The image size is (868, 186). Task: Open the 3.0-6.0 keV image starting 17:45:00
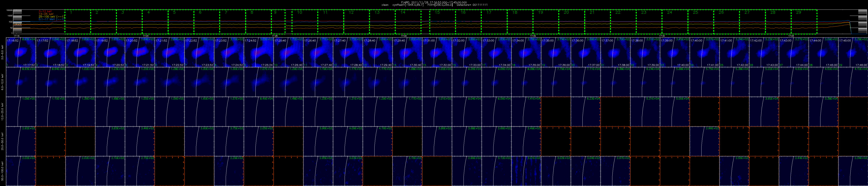[853, 52]
